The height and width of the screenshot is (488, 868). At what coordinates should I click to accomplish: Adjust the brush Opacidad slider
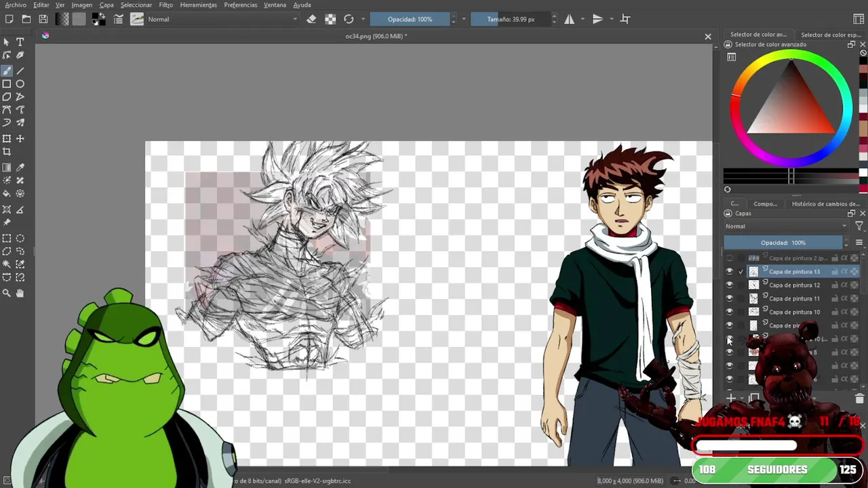pyautogui.click(x=410, y=19)
